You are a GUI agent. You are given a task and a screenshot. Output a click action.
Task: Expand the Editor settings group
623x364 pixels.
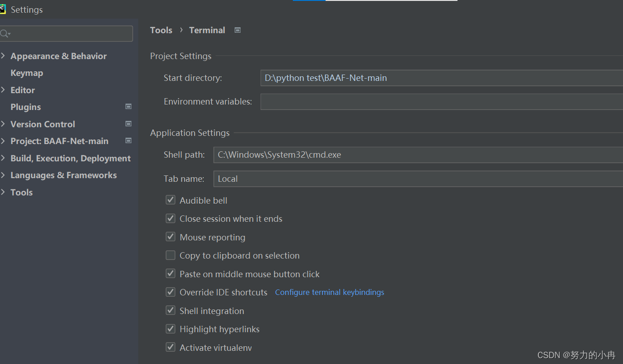pos(3,90)
